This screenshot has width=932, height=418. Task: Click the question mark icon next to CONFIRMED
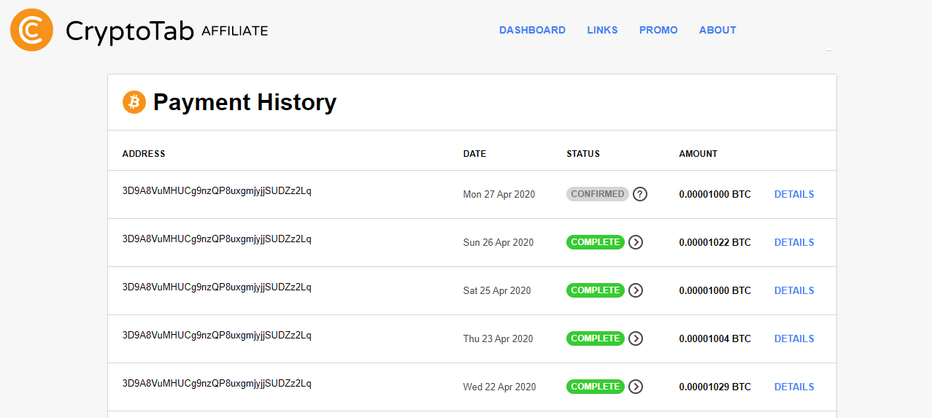(x=640, y=194)
